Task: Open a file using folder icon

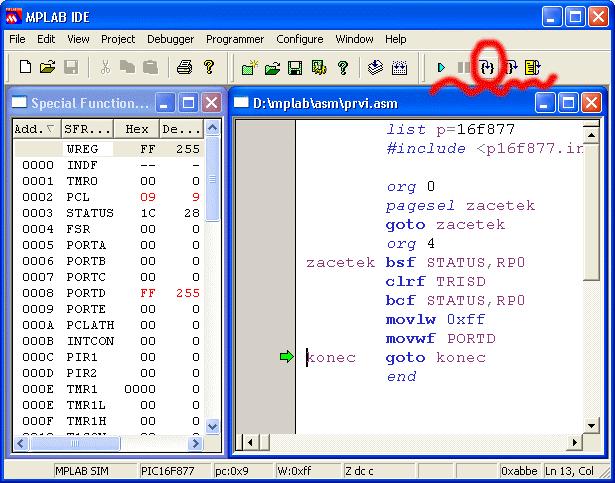Action: 47,67
